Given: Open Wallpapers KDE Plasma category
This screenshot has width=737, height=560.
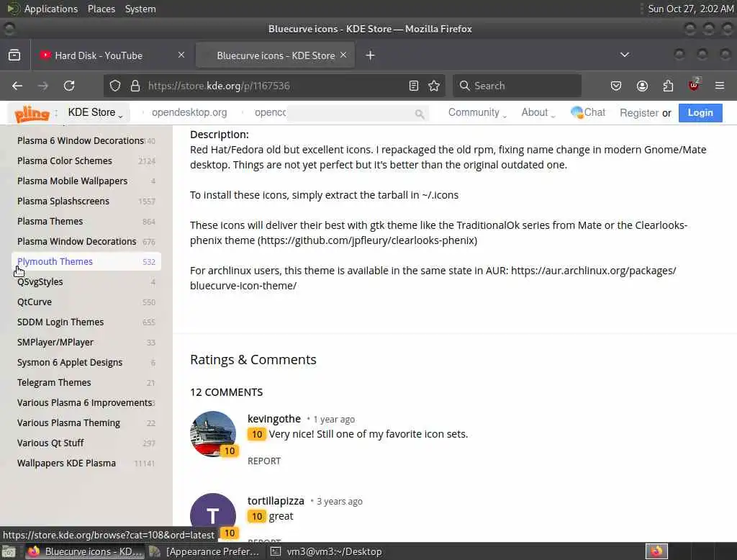Looking at the screenshot, I should (x=86, y=463).
